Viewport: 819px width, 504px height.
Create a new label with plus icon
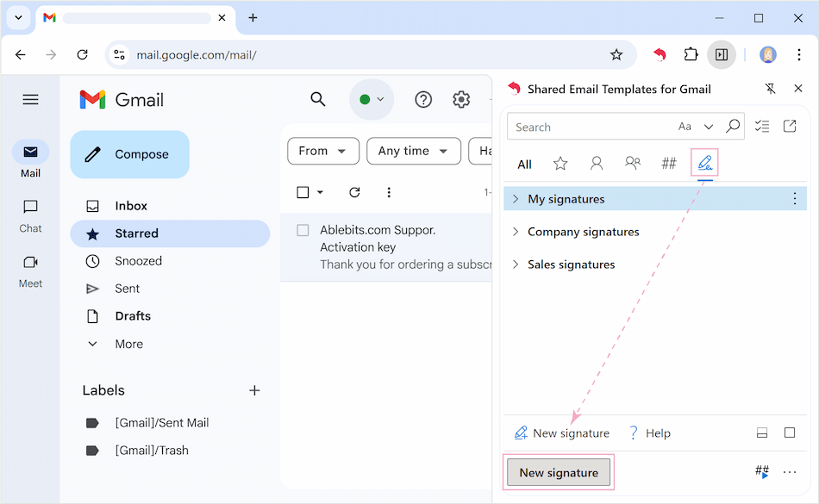click(x=254, y=390)
